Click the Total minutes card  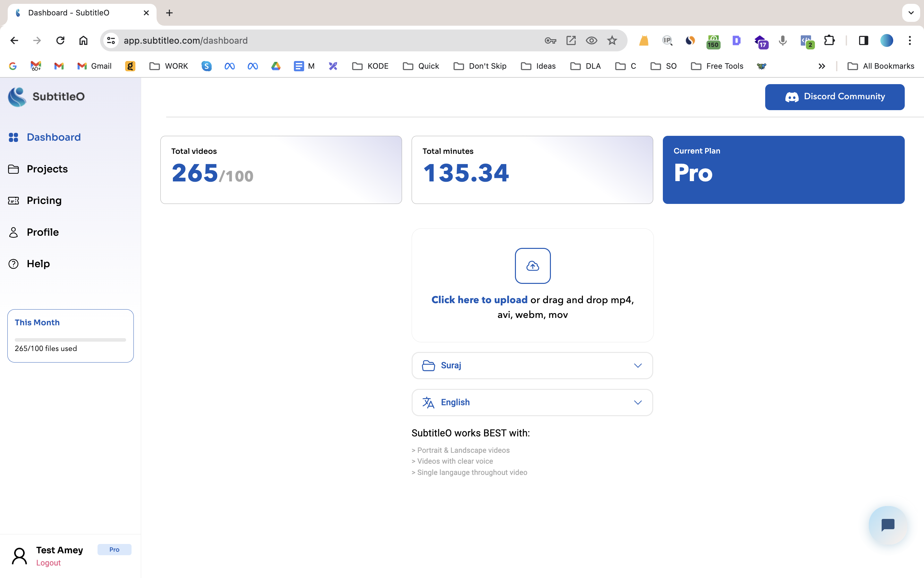click(x=532, y=170)
